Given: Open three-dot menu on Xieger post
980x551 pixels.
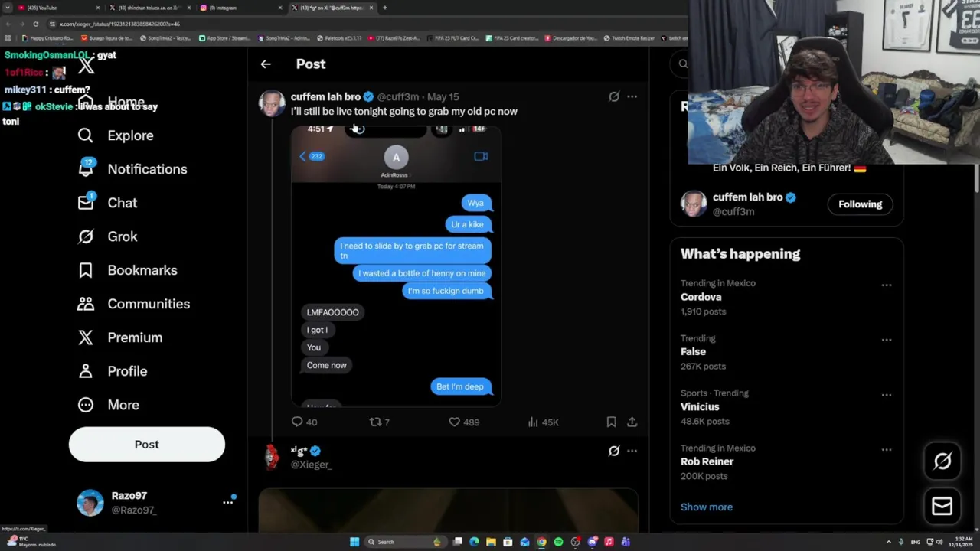Looking at the screenshot, I should coord(632,451).
